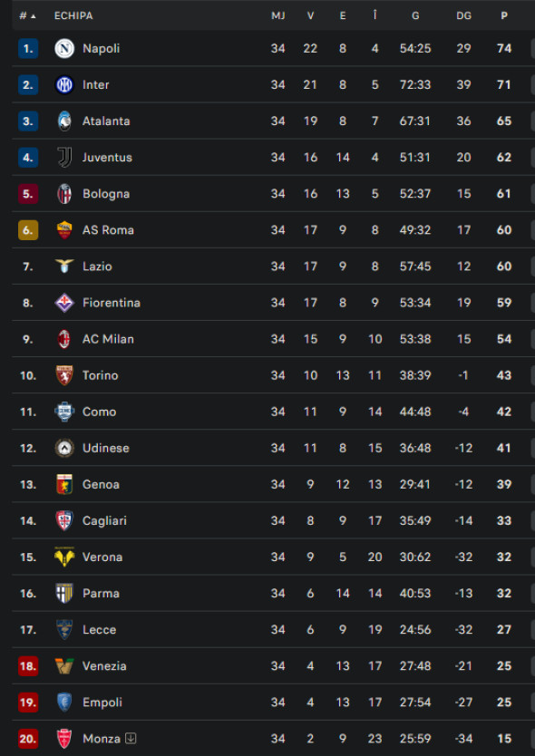Select the AC Milan club badge
Viewport: 535px width, 756px height.
tap(64, 339)
